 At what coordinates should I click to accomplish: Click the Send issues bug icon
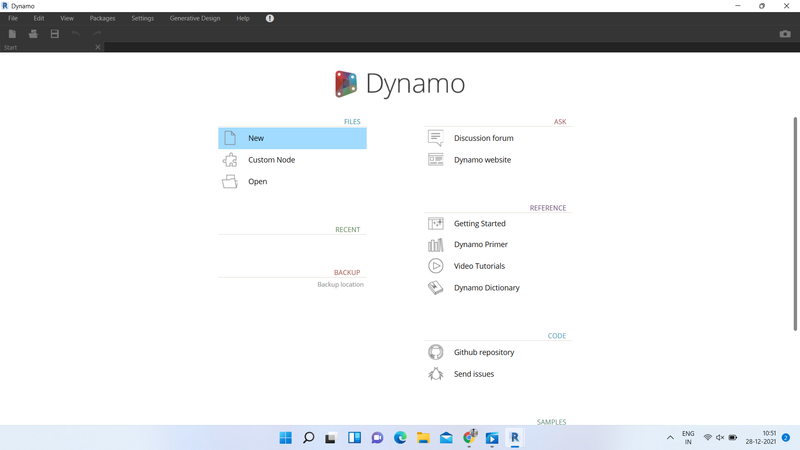pyautogui.click(x=436, y=374)
